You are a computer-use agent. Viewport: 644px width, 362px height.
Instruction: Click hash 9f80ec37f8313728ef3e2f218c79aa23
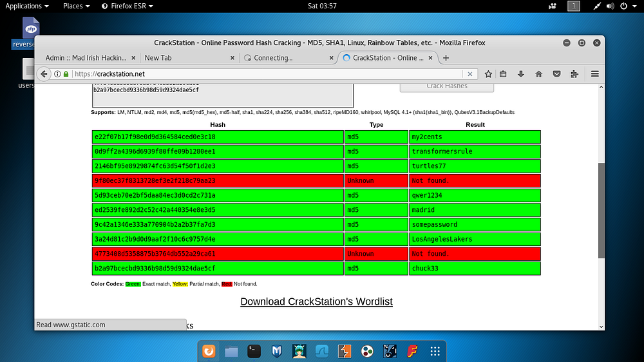[155, 181]
